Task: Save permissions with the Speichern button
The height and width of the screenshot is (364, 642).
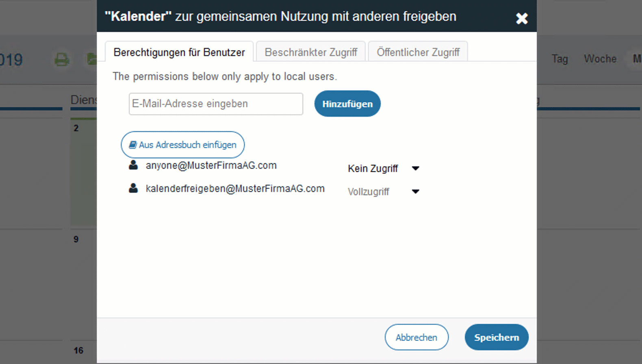Action: point(497,337)
